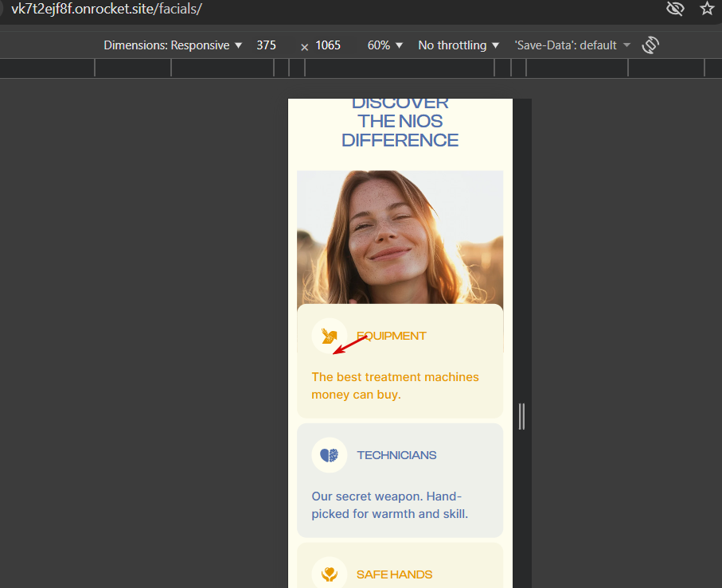Screen dimensions: 722x588
Task: Click the viewport width field showing 375
Action: pos(267,45)
